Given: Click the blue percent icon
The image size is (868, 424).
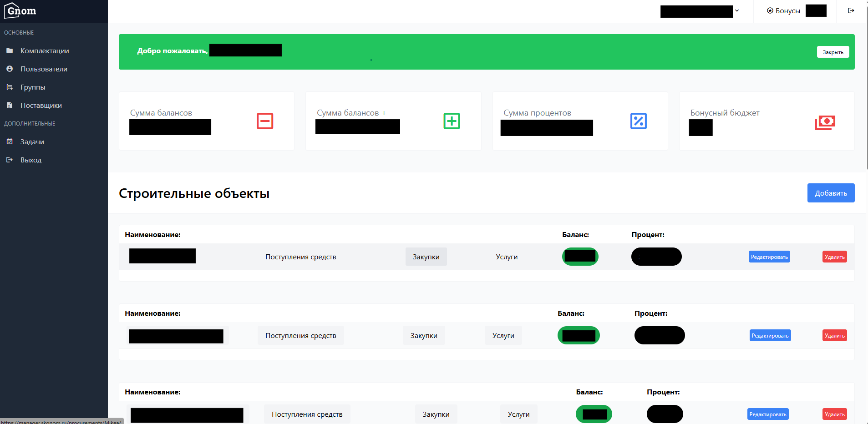Looking at the screenshot, I should pyautogui.click(x=639, y=121).
